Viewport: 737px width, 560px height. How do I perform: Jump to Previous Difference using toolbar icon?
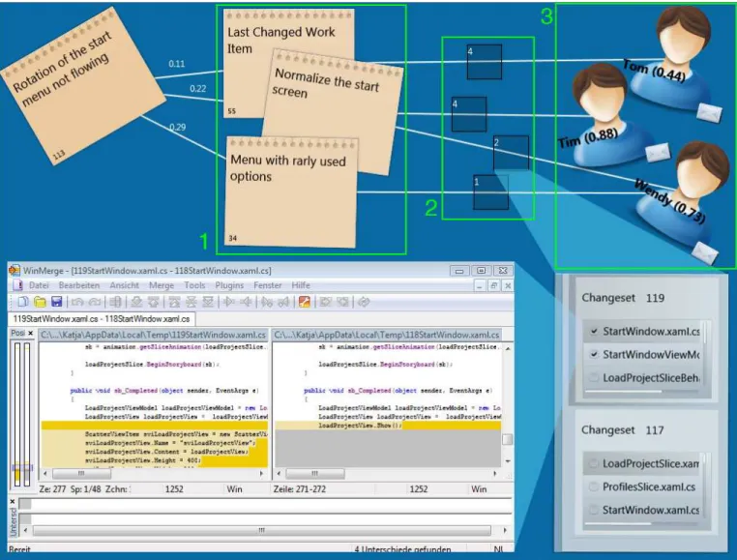(153, 302)
